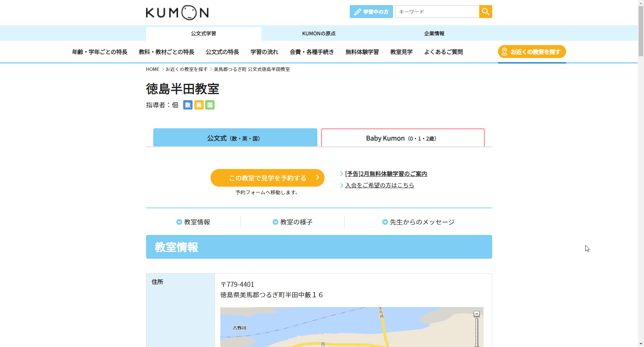Focus the キーワード search field
644x347 pixels.
[437, 12]
